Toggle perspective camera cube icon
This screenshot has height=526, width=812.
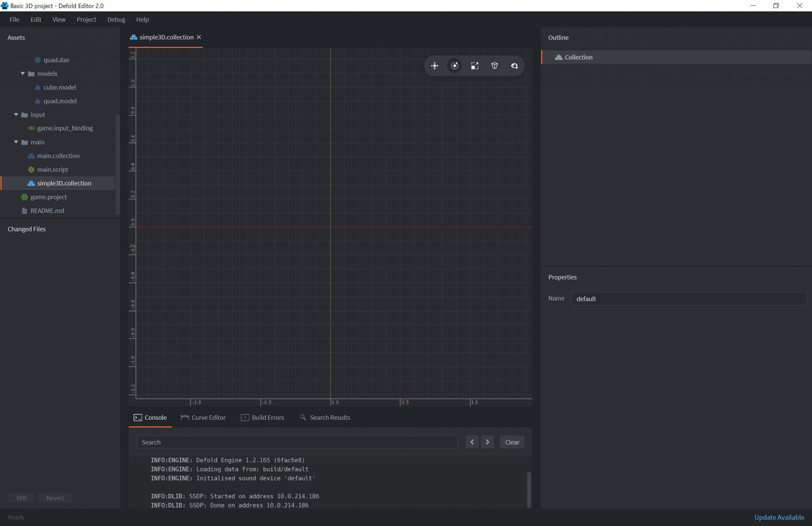click(494, 66)
